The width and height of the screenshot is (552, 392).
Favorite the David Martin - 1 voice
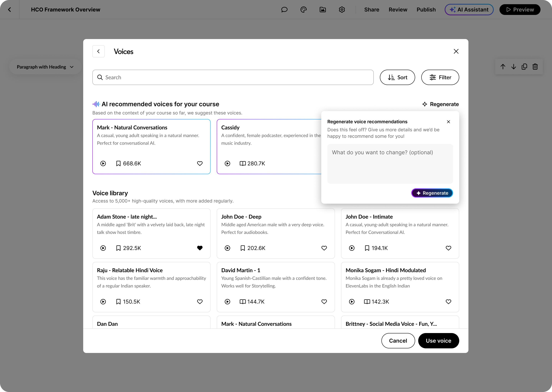[x=324, y=302]
